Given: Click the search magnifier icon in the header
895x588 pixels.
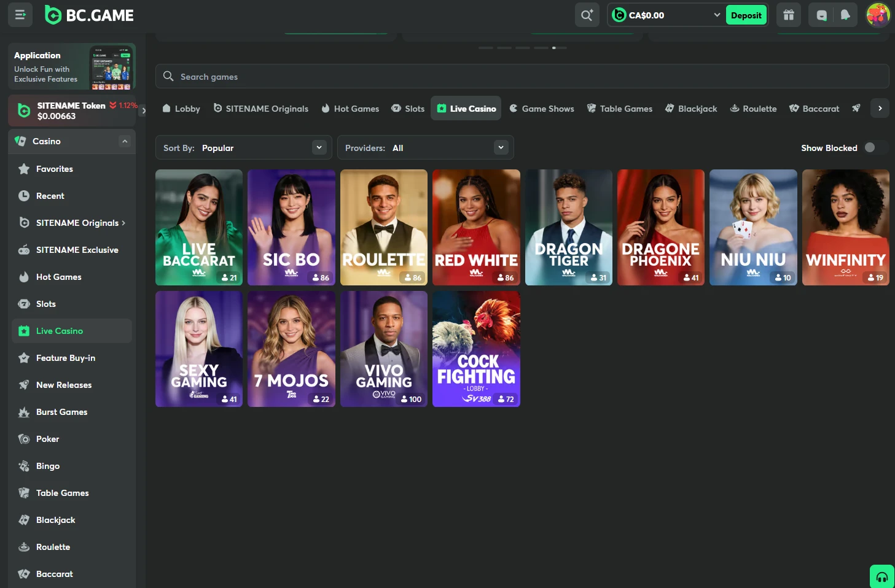Looking at the screenshot, I should [586, 14].
